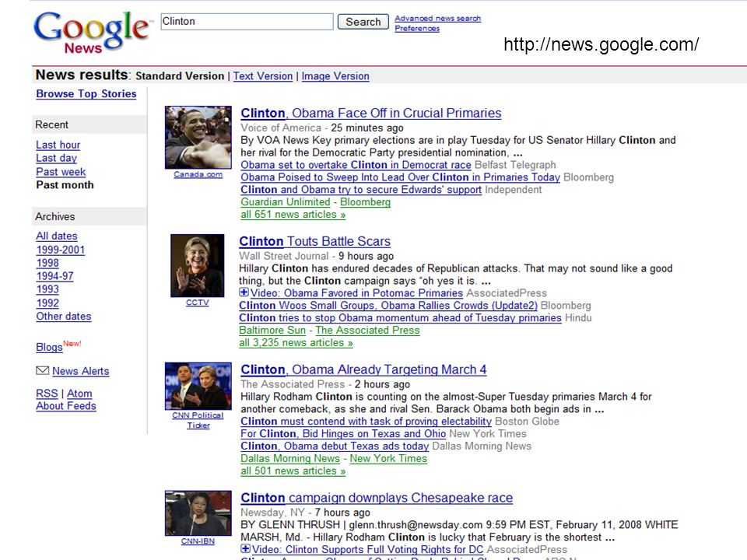Image resolution: width=747 pixels, height=560 pixels.
Task: Open Clinton, Obama Face Off headline
Action: pyautogui.click(x=370, y=114)
